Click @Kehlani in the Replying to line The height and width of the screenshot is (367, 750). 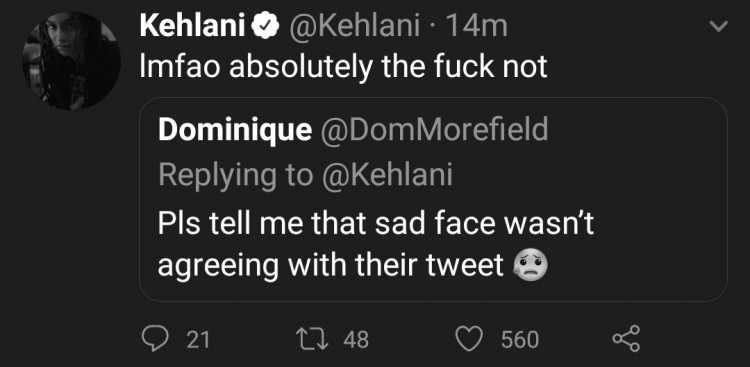(387, 176)
